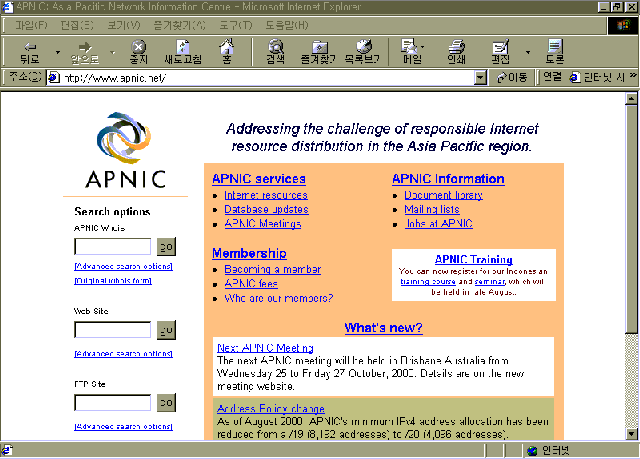Open the Mail button dropdown arrow
The height and width of the screenshot is (459, 640).
(423, 47)
